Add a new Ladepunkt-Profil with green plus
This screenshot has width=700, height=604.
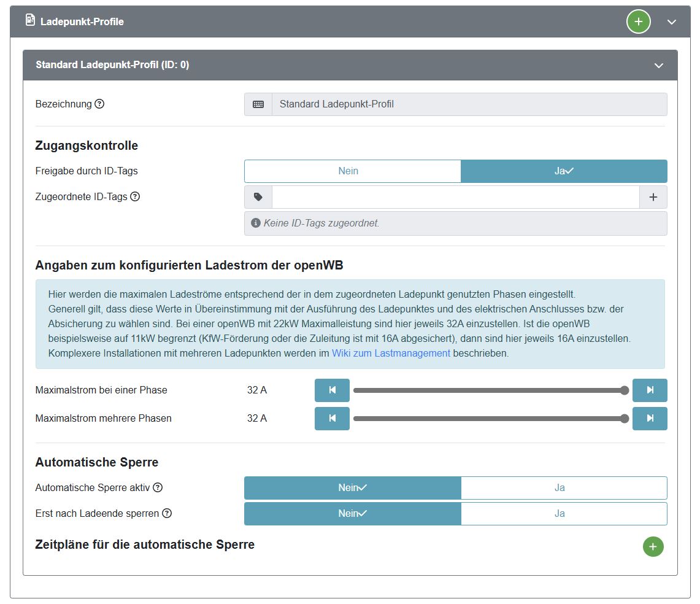(638, 22)
